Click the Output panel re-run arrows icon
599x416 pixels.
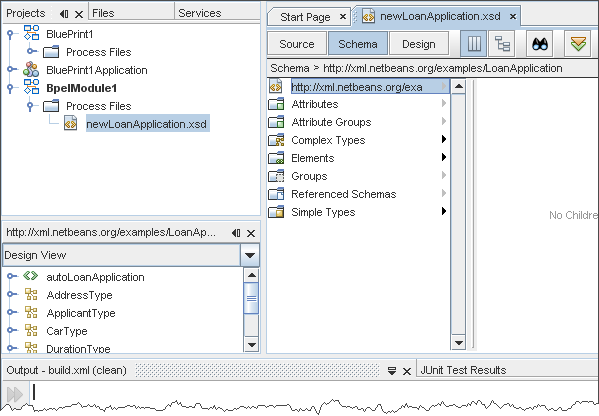[x=15, y=394]
